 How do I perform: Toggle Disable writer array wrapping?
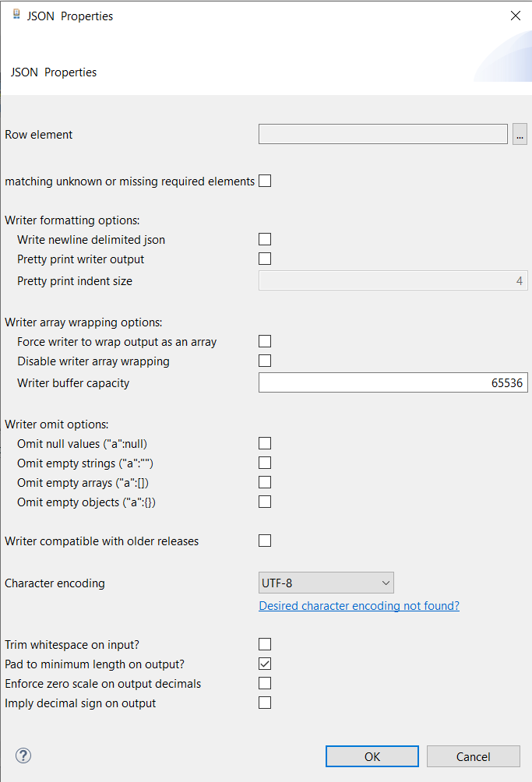265,361
